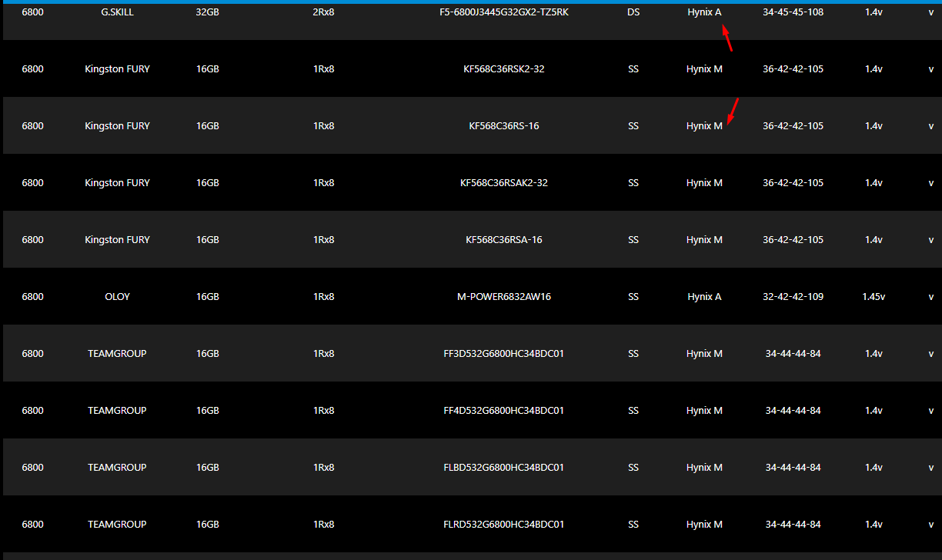Select part number FLBD532G6800HC34BDC01
The image size is (942, 560).
pyautogui.click(x=503, y=468)
